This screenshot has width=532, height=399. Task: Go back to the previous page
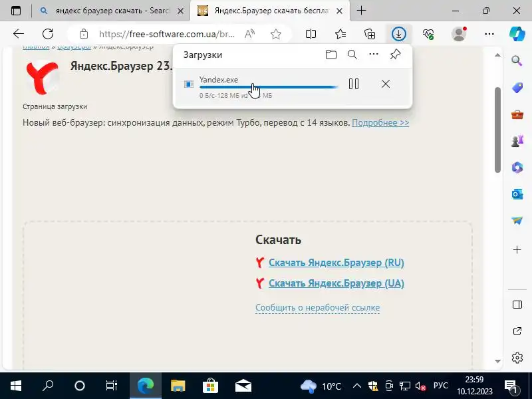[19, 34]
